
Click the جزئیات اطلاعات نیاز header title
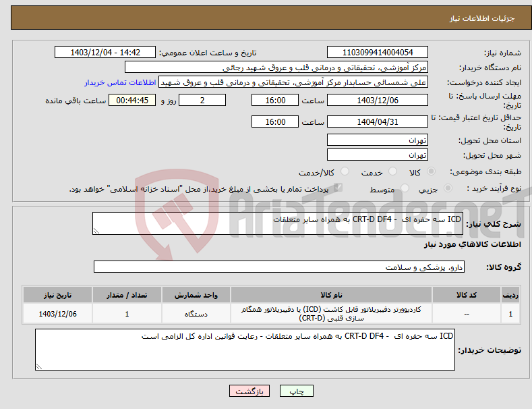point(482,18)
